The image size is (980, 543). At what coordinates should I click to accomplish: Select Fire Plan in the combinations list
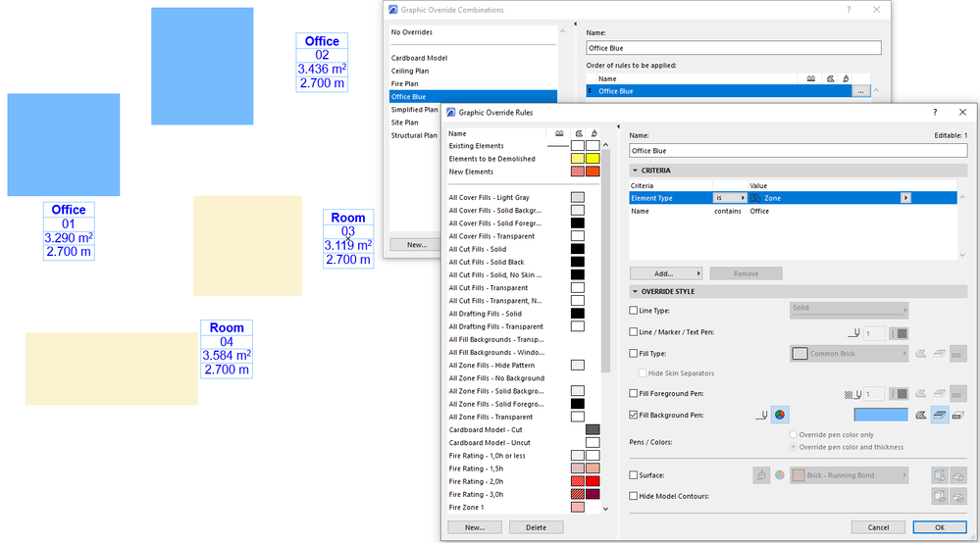[x=405, y=83]
